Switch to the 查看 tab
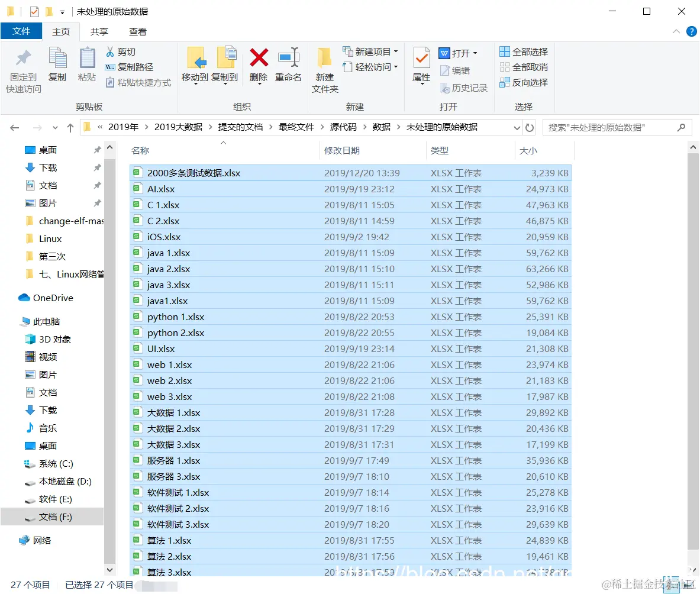This screenshot has width=700, height=594. click(x=138, y=31)
